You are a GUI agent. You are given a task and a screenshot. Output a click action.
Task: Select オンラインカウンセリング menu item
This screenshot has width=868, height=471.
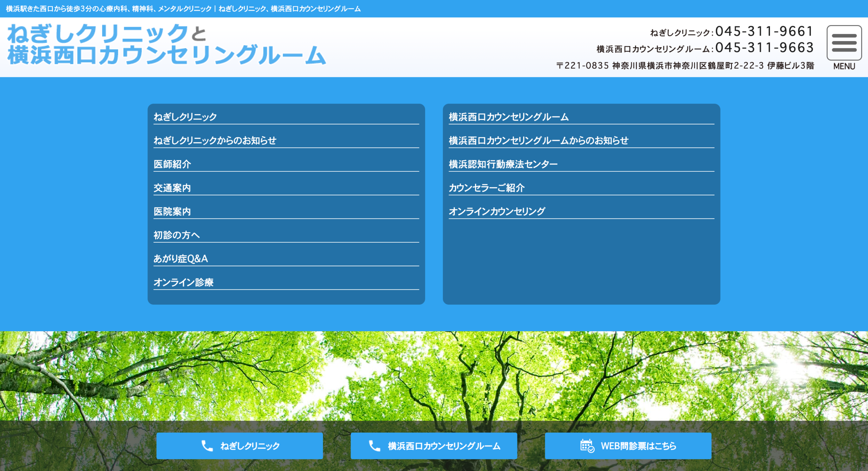pos(581,211)
